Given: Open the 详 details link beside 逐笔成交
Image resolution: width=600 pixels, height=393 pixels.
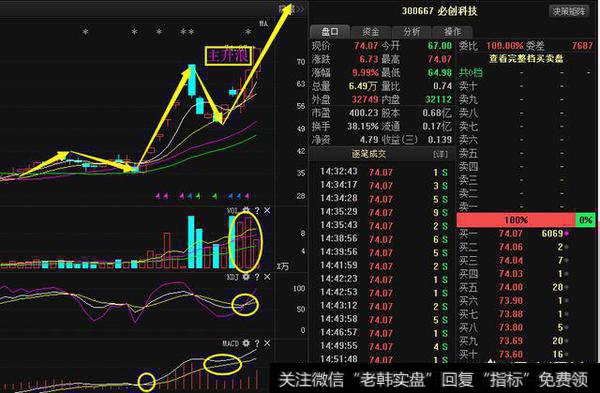Looking at the screenshot, I should 440,154.
